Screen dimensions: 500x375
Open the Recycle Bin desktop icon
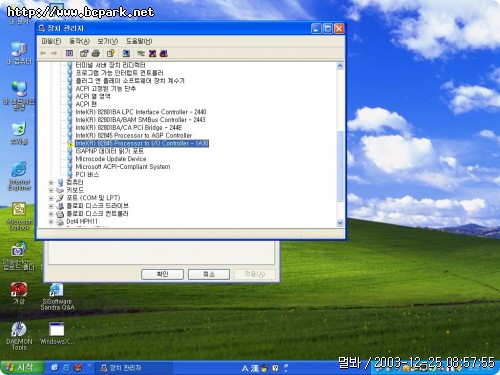coord(19,133)
